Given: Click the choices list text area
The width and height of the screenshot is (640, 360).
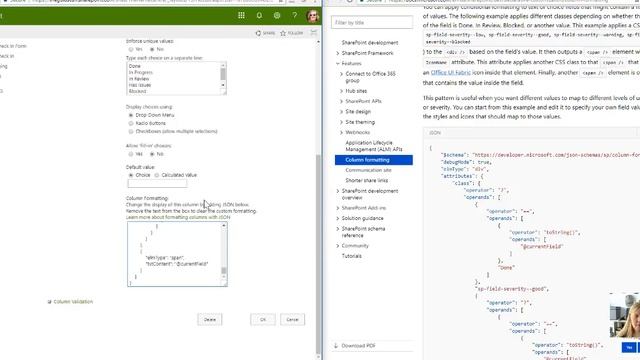Looking at the screenshot, I should pyautogui.click(x=173, y=78).
